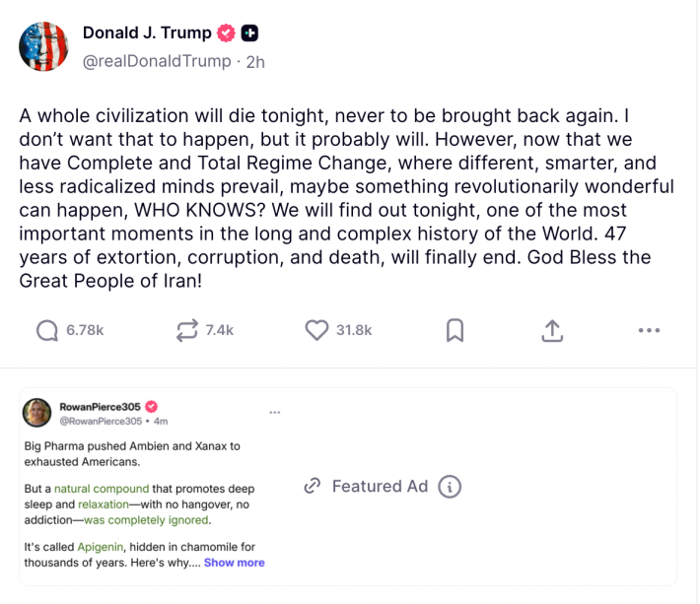This screenshot has height=604, width=700.
Task: Open Donald J. Trump profile avatar
Action: click(43, 45)
